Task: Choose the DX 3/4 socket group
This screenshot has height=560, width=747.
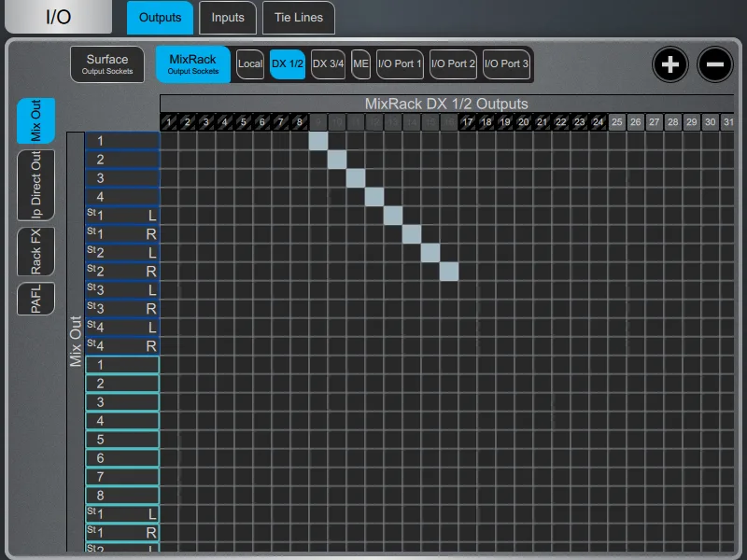Action: 329,64
